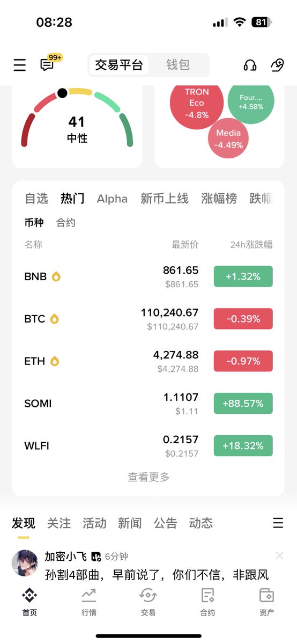Switch the top toggle to 钱包
This screenshot has height=644, width=297.
[x=178, y=65]
